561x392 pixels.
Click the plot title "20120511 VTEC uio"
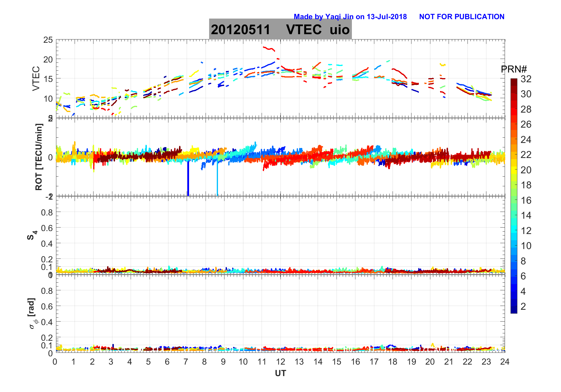tap(280, 29)
